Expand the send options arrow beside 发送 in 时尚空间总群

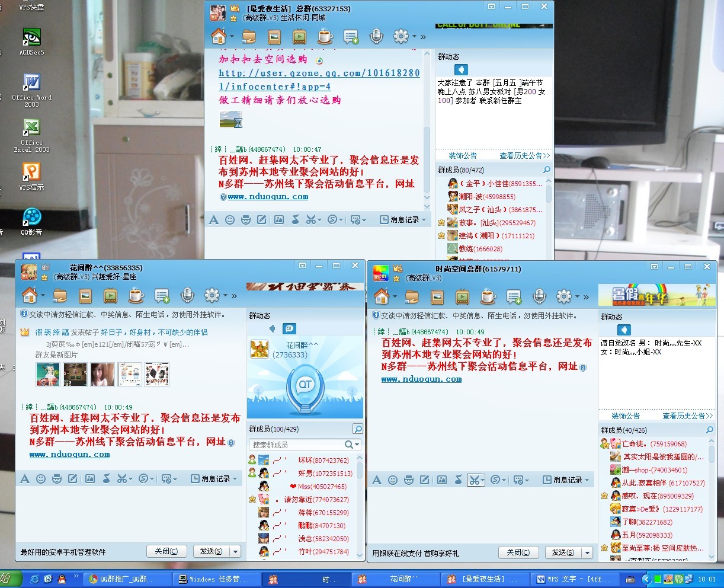(x=587, y=552)
